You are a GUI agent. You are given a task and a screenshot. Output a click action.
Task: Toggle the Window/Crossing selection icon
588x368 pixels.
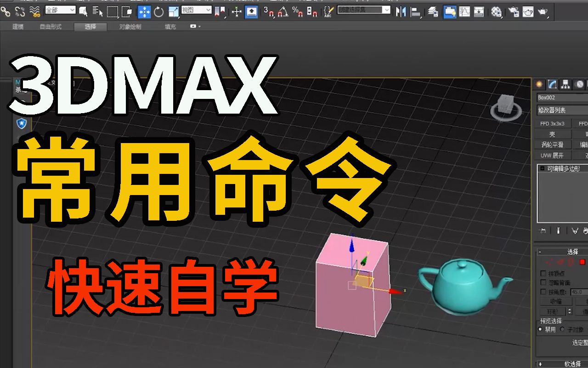(x=127, y=11)
